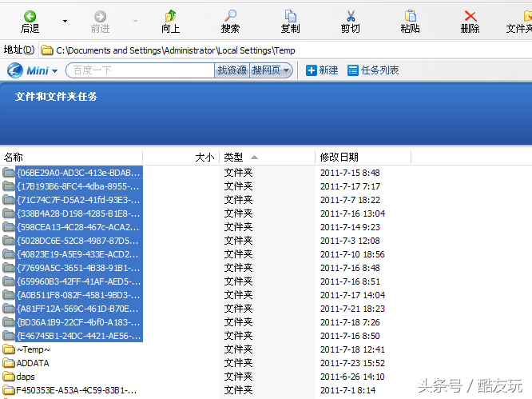Select folder F450353E-A53A-4C59-83B1-...
Image resolution: width=532 pixels, height=399 pixels.
click(77, 390)
